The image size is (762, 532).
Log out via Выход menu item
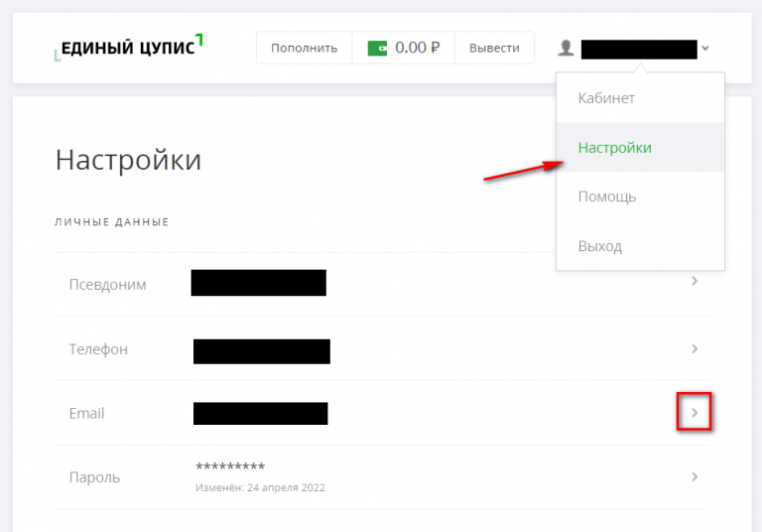pyautogui.click(x=600, y=246)
